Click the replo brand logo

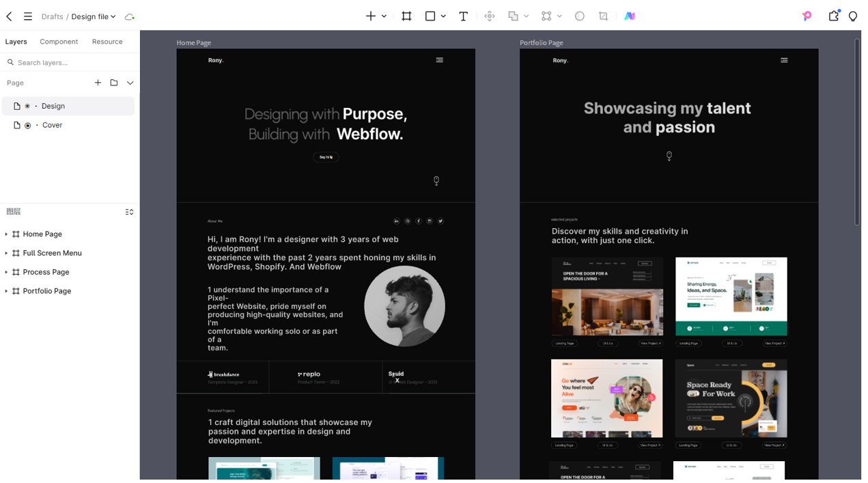click(309, 374)
